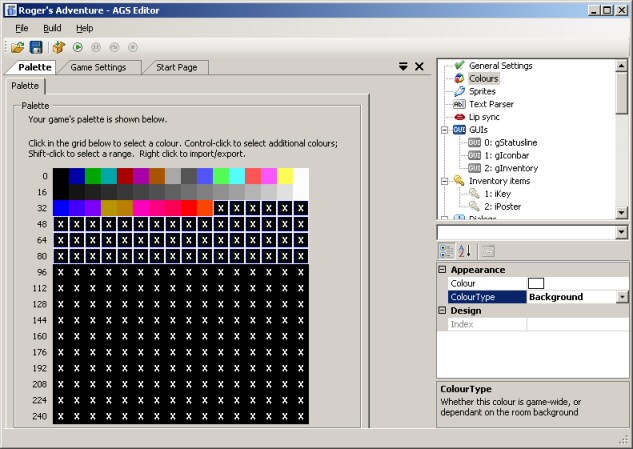Open the object selector combo above properties
633x449 pixels.
(532, 232)
